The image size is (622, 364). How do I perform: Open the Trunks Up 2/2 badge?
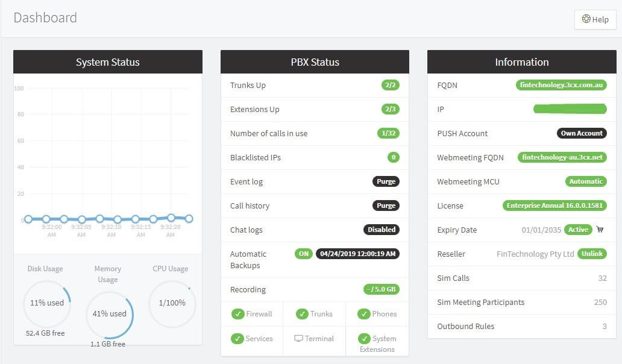click(390, 85)
